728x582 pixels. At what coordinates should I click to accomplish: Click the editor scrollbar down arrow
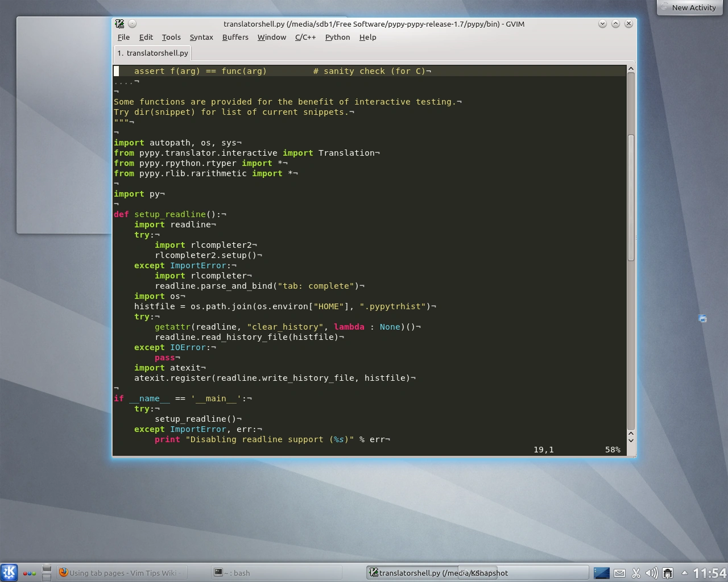[x=630, y=440]
